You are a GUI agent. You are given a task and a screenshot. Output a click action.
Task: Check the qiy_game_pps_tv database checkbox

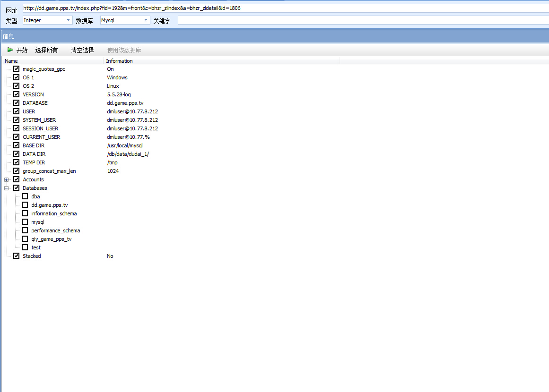click(25, 239)
